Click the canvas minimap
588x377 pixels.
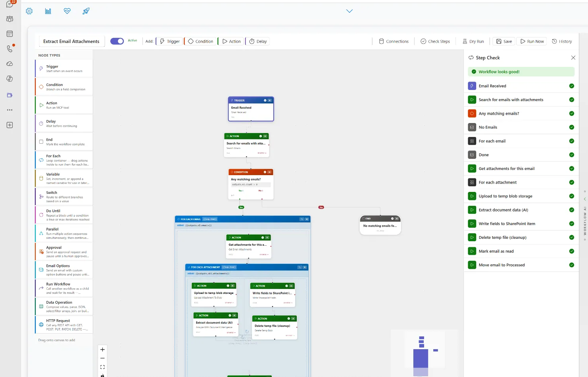pos(424,353)
